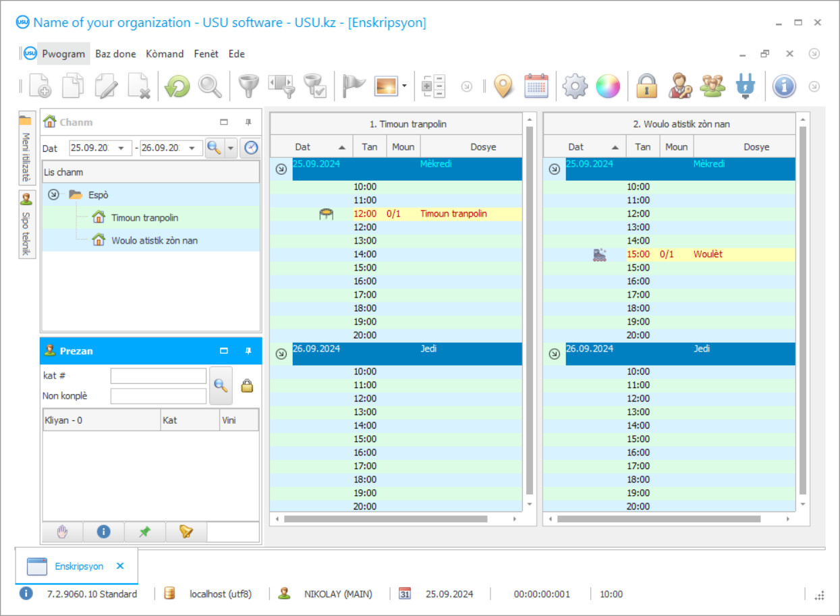Pin the Chanm panel
This screenshot has height=616, width=840.
(248, 122)
